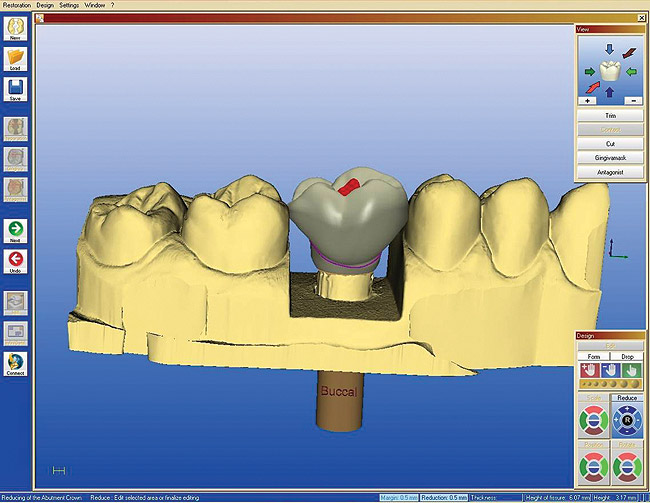Click the Save floppy disk icon
The image size is (650, 503).
tap(15, 90)
